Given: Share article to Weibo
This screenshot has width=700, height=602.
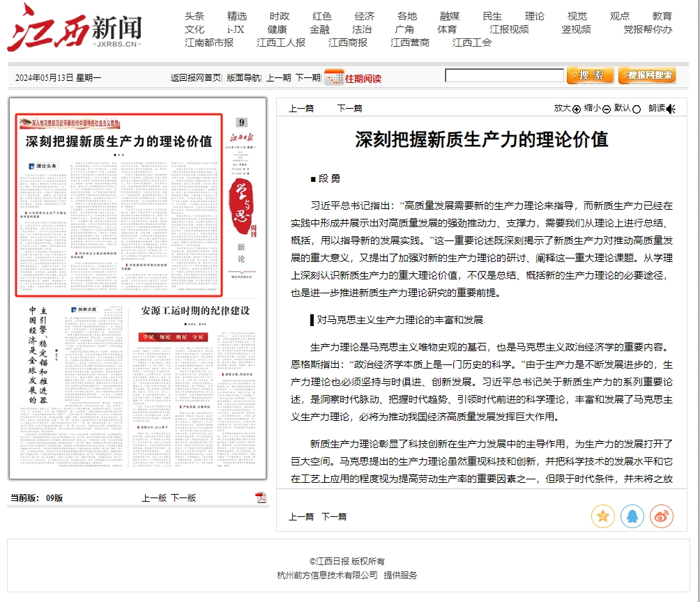Looking at the screenshot, I should point(661,516).
